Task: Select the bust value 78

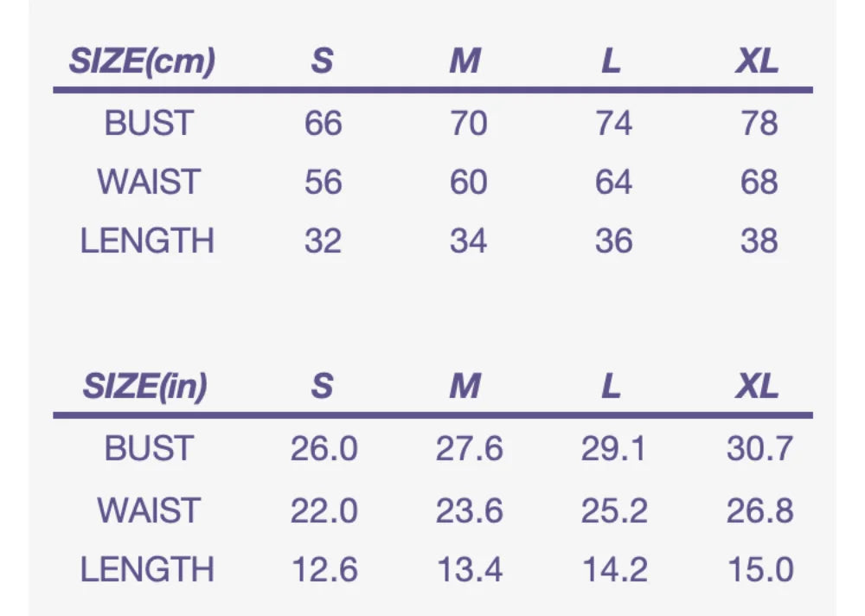Action: tap(759, 124)
